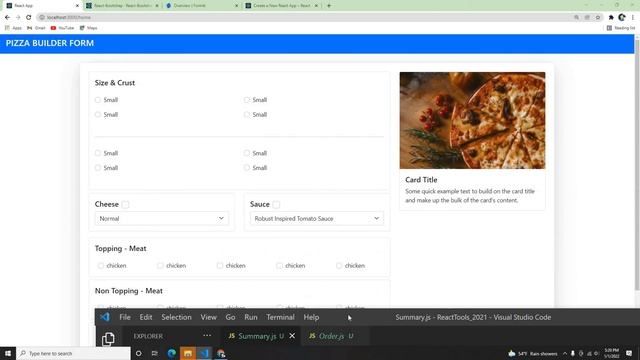This screenshot has width=640, height=360.
Task: Switch to the Create a New React App tab
Action: [282, 6]
